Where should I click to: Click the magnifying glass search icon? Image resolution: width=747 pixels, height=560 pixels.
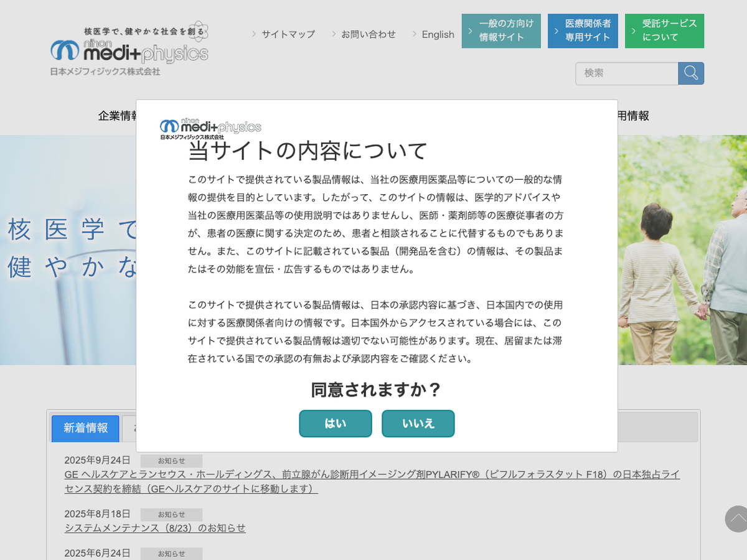pos(691,73)
